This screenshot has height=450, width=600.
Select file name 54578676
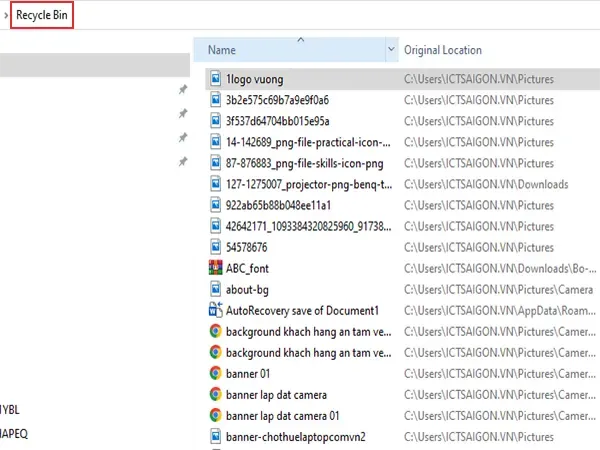click(246, 248)
